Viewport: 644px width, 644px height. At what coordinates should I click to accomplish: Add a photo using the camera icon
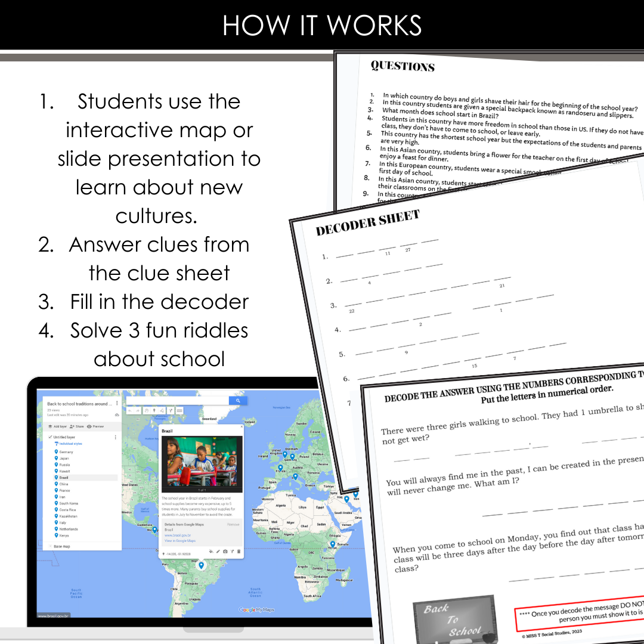(x=225, y=551)
